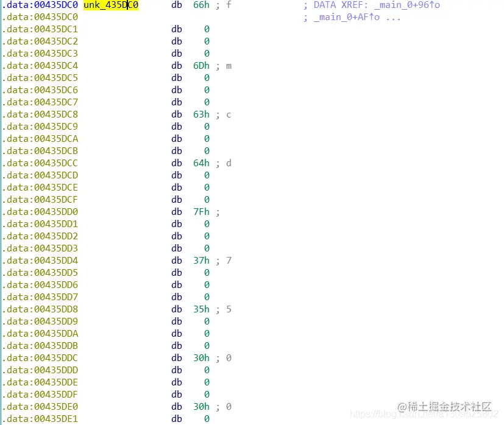Image resolution: width=504 pixels, height=425 pixels.
Task: Click the address .data:00435DC5
Action: click(x=40, y=78)
